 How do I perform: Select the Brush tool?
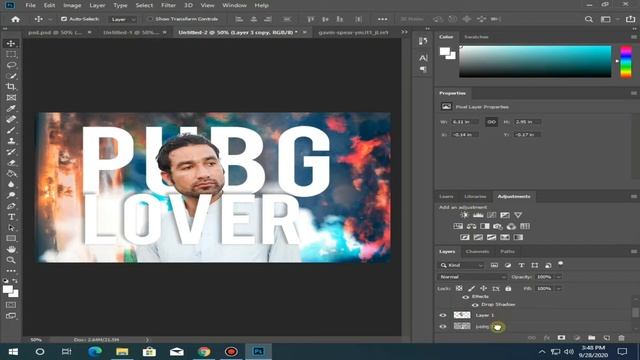(x=11, y=130)
